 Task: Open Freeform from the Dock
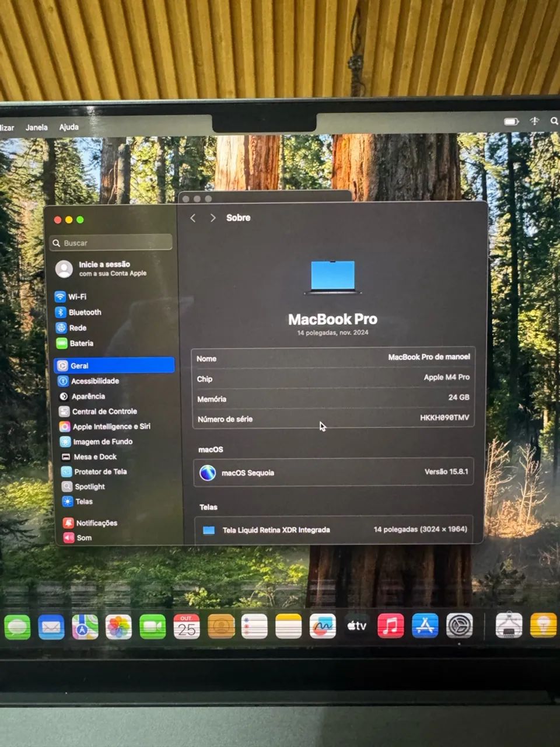[323, 627]
